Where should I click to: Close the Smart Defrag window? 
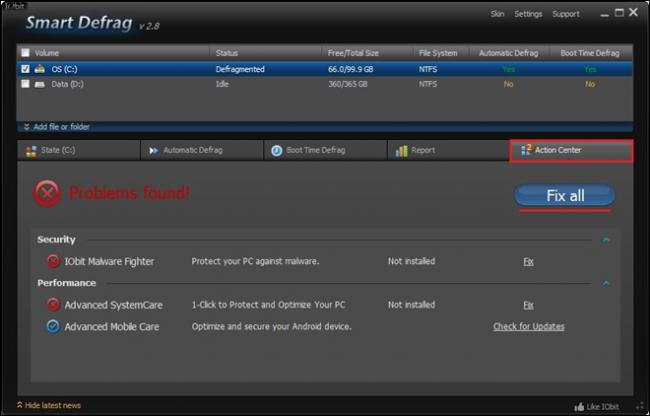(633, 12)
